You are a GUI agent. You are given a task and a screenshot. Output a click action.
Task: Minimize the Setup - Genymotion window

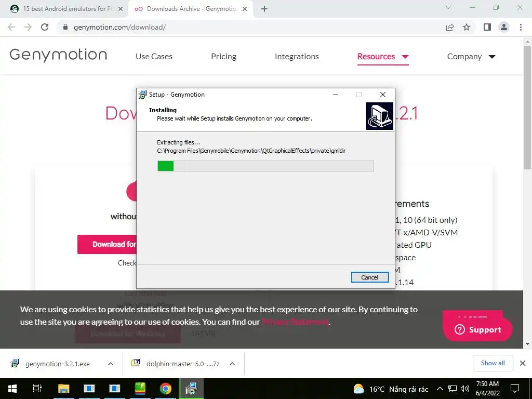(336, 95)
